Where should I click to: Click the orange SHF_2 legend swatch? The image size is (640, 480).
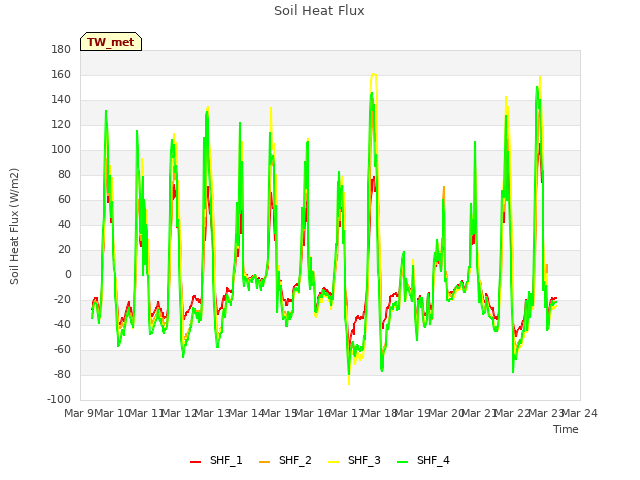264,462
